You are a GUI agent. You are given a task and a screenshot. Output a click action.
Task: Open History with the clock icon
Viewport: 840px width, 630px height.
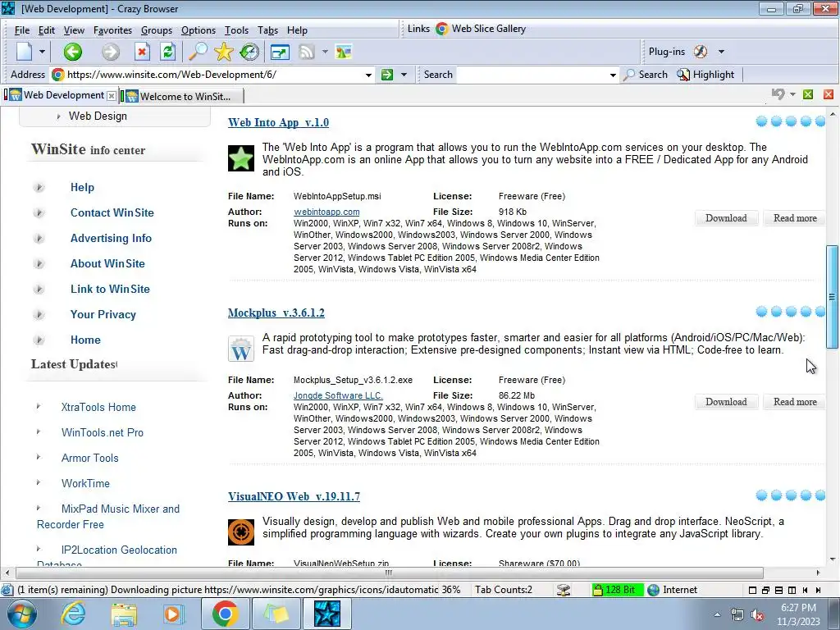(x=249, y=52)
